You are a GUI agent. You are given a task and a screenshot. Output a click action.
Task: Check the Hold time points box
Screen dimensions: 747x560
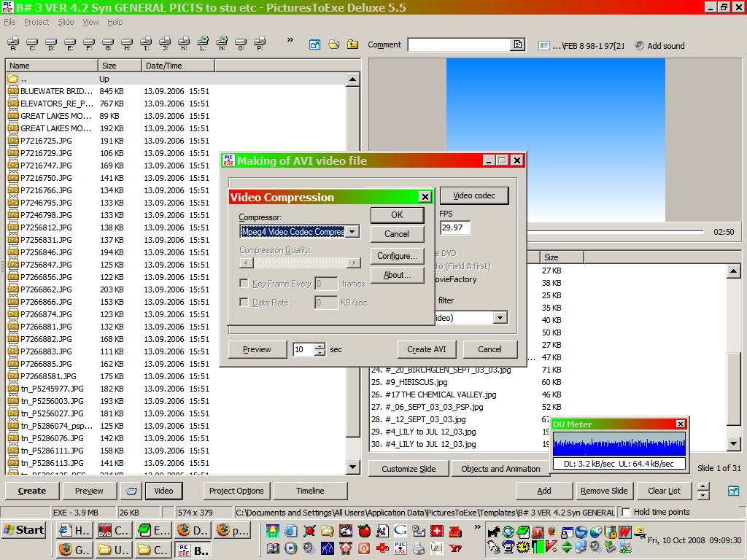click(x=625, y=512)
